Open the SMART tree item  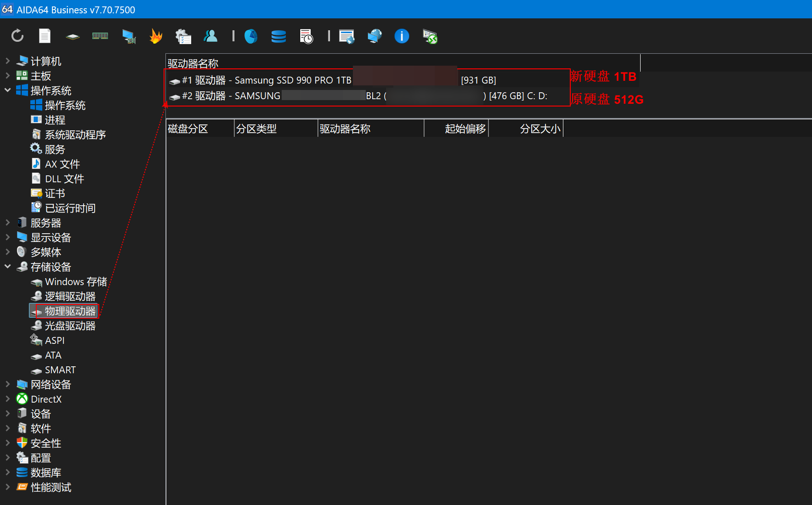53,370
